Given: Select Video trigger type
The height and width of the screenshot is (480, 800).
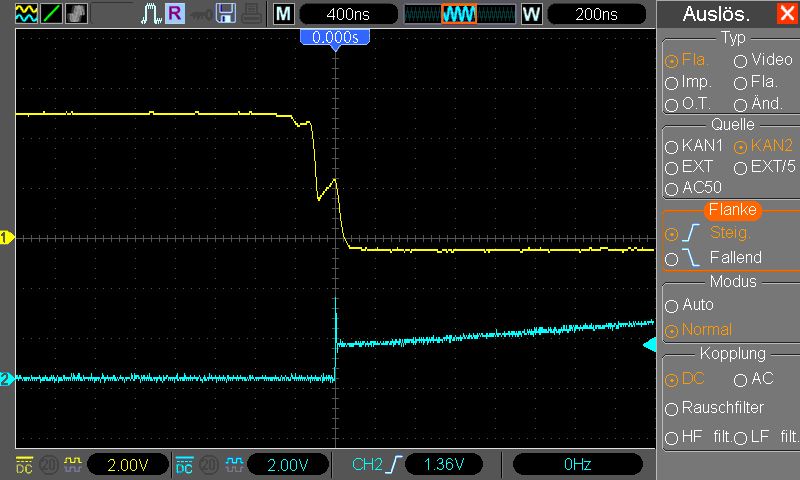Looking at the screenshot, I should (763, 60).
